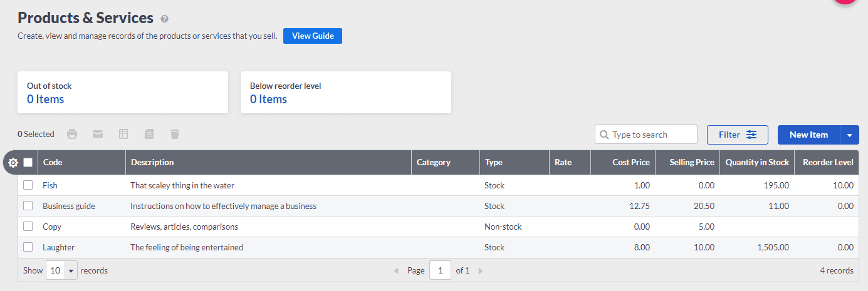This screenshot has width=868, height=291.
Task: Click the trash delete icon
Action: pyautogui.click(x=175, y=134)
